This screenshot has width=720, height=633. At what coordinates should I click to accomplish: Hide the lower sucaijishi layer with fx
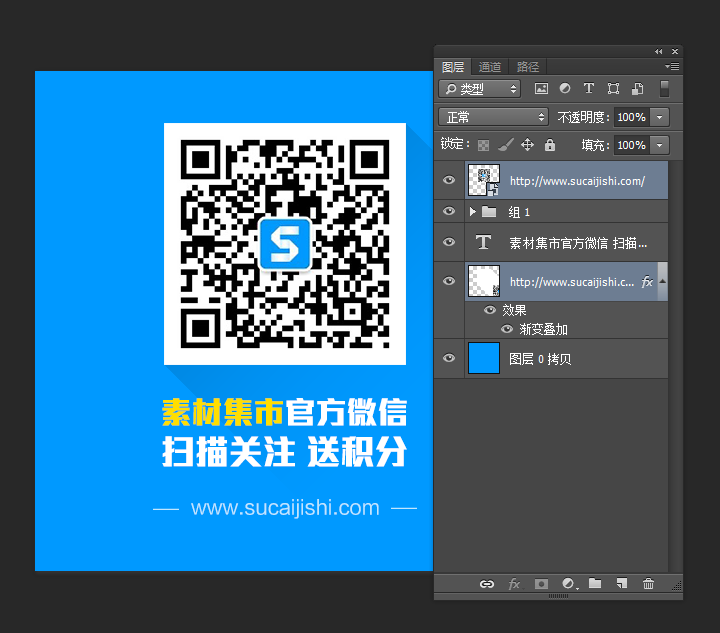[449, 281]
